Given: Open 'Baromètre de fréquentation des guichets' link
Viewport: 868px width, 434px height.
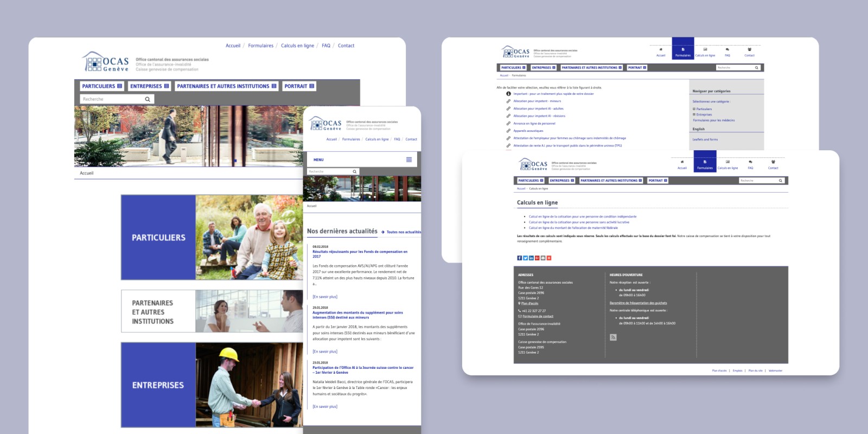Looking at the screenshot, I should coord(638,303).
